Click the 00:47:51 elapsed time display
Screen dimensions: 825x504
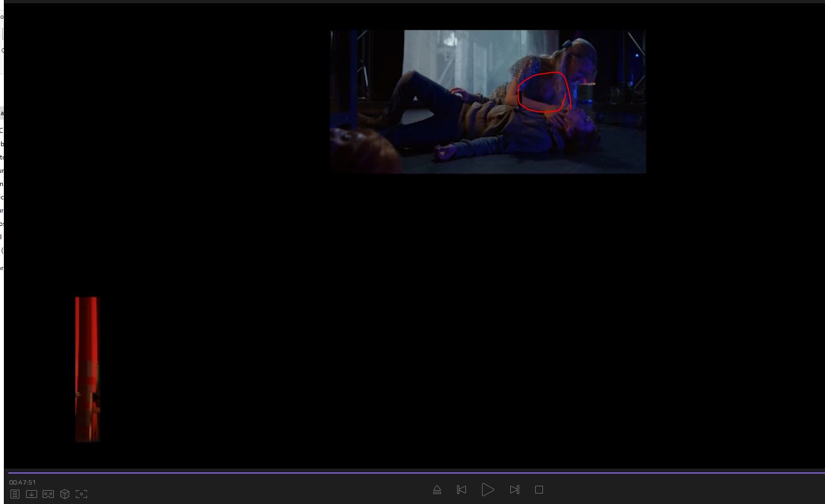click(22, 482)
